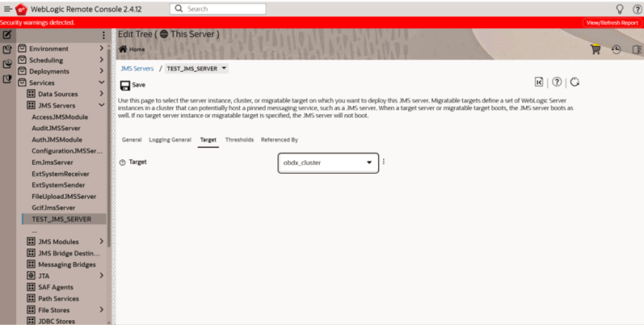This screenshot has height=325, width=644.
Task: Click the landing page back icon
Action: [x=539, y=82]
